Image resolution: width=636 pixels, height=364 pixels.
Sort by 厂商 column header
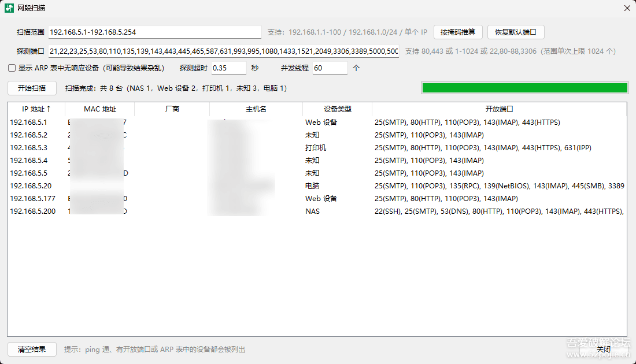click(x=172, y=109)
